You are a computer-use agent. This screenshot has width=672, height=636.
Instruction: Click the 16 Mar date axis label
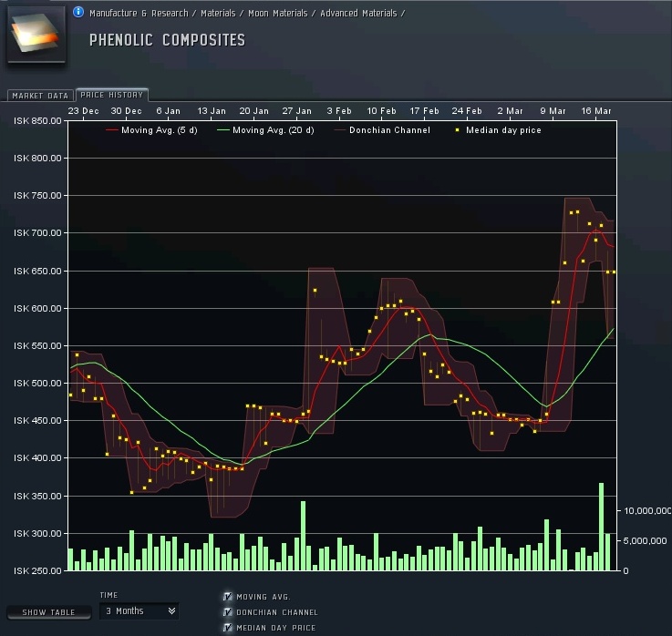pos(595,111)
